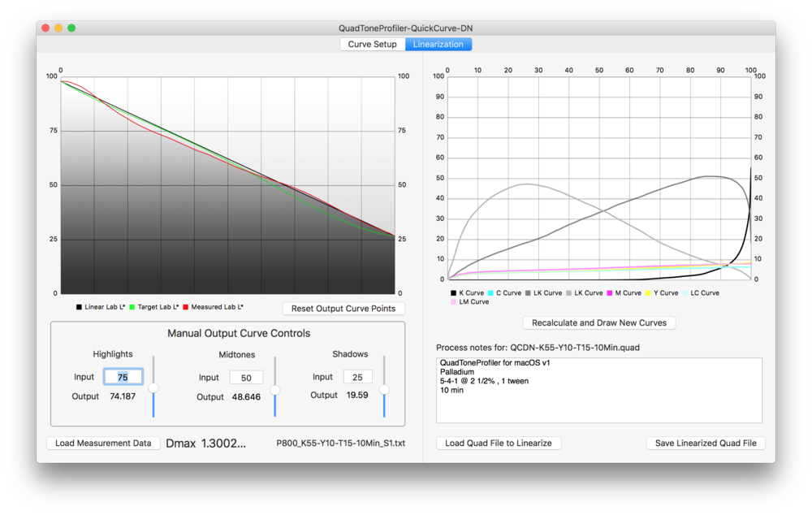Save Linearized Quad File
This screenshot has height=515, width=812.
click(706, 443)
